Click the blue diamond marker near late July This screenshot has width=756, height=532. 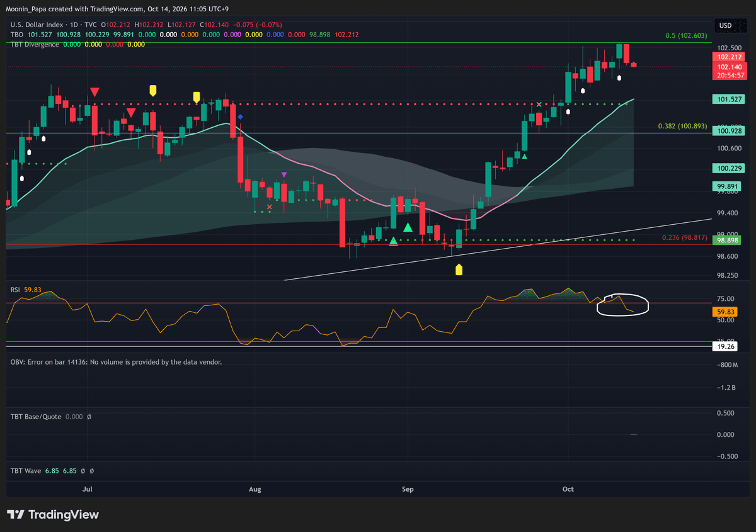240,116
